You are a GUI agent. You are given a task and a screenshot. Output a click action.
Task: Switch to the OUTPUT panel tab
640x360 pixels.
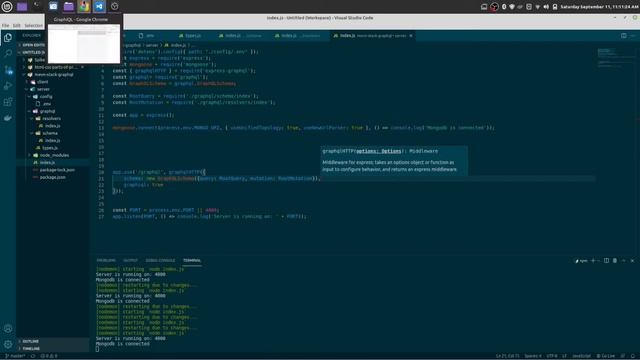click(x=131, y=260)
